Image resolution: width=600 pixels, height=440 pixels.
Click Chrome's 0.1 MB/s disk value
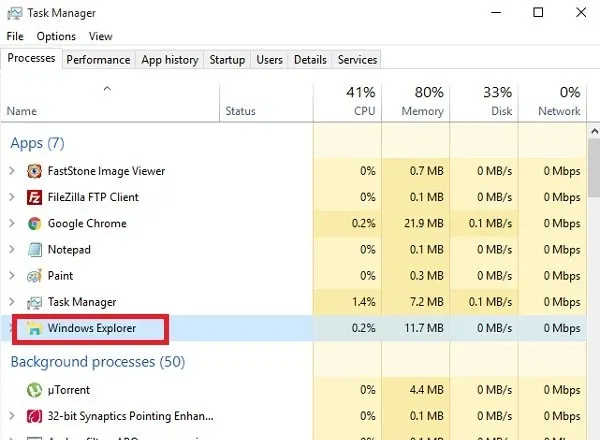pyautogui.click(x=490, y=223)
